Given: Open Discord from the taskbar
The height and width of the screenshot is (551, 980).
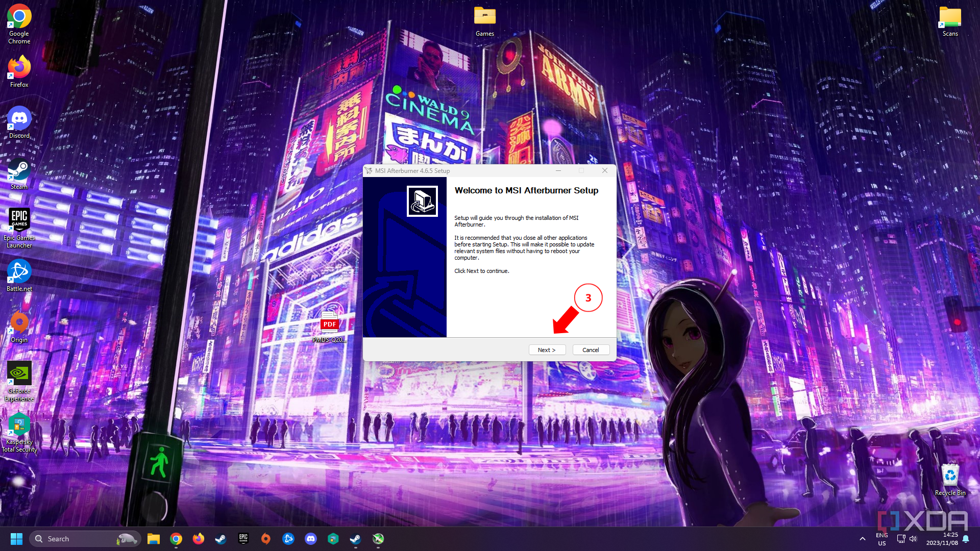Looking at the screenshot, I should [311, 539].
